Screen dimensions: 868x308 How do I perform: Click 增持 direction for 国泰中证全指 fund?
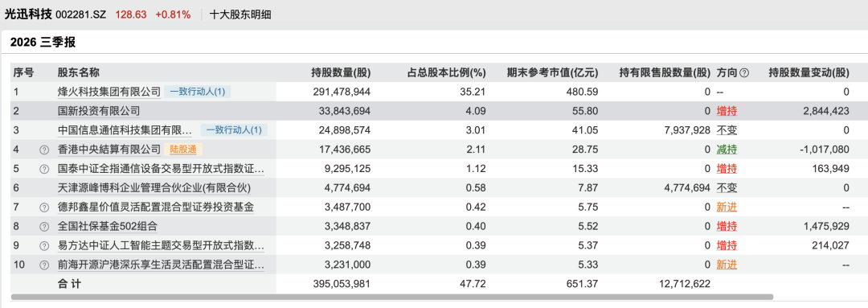[727, 169]
